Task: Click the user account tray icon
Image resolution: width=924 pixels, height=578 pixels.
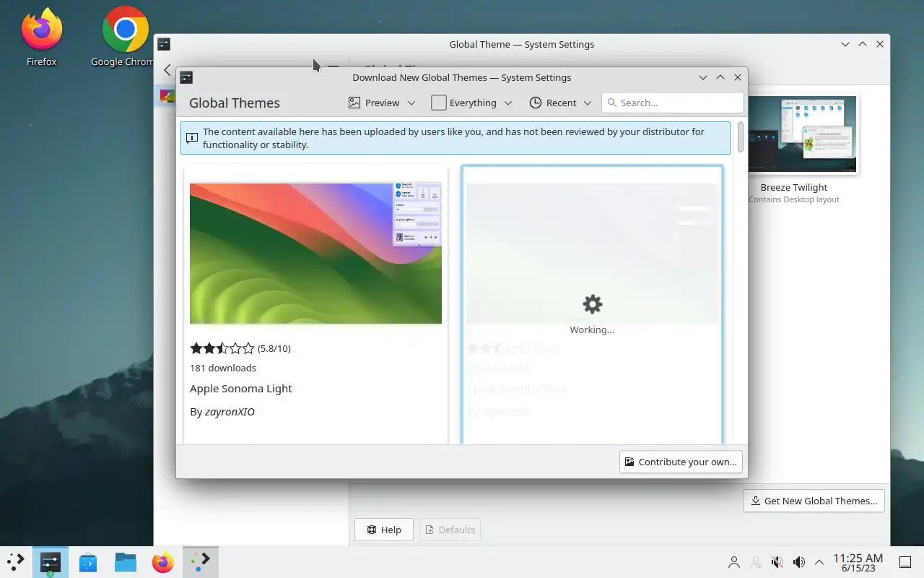Action: coord(734,562)
